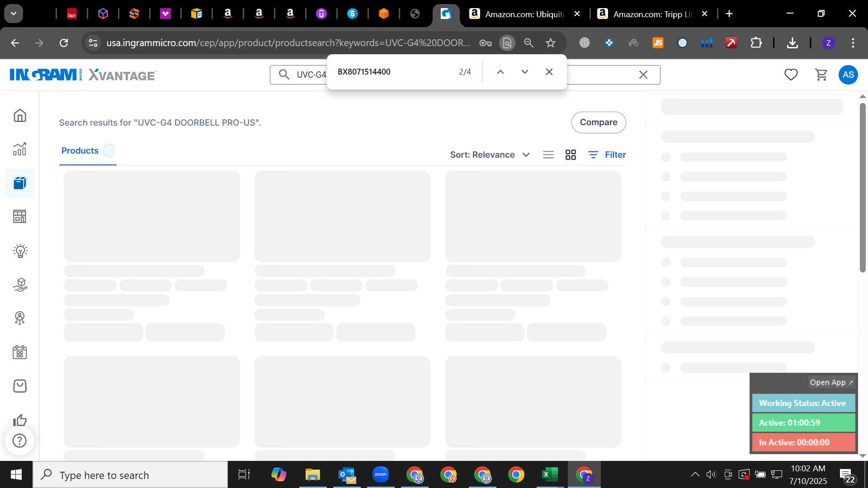Open the layered box hand sidebar icon
The image size is (868, 488).
20,285
